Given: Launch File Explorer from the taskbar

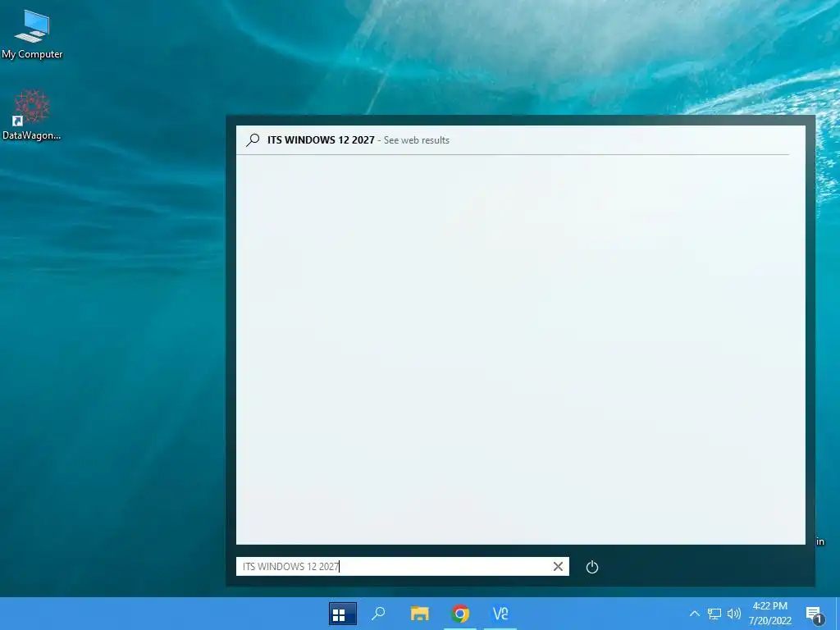Looking at the screenshot, I should pyautogui.click(x=419, y=614).
